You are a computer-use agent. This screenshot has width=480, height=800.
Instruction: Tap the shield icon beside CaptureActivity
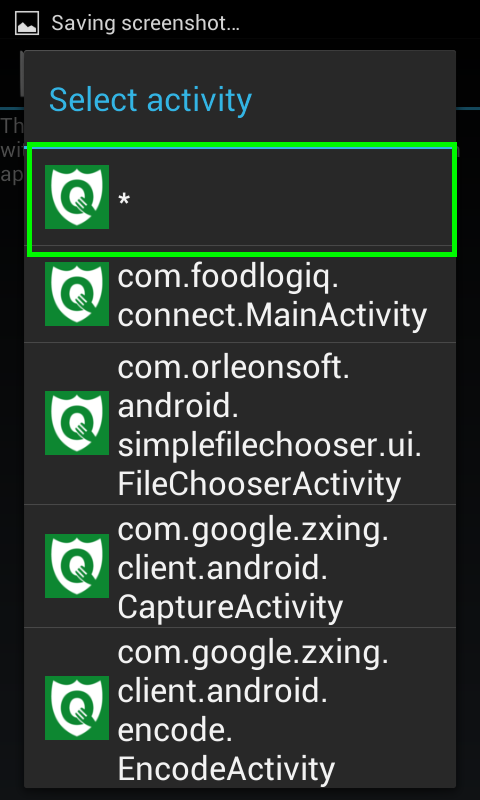(x=77, y=566)
